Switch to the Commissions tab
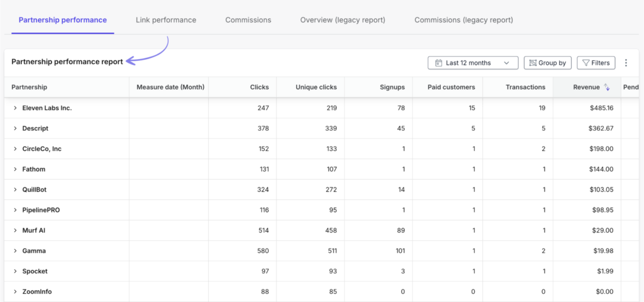This screenshot has width=644, height=302. 248,20
